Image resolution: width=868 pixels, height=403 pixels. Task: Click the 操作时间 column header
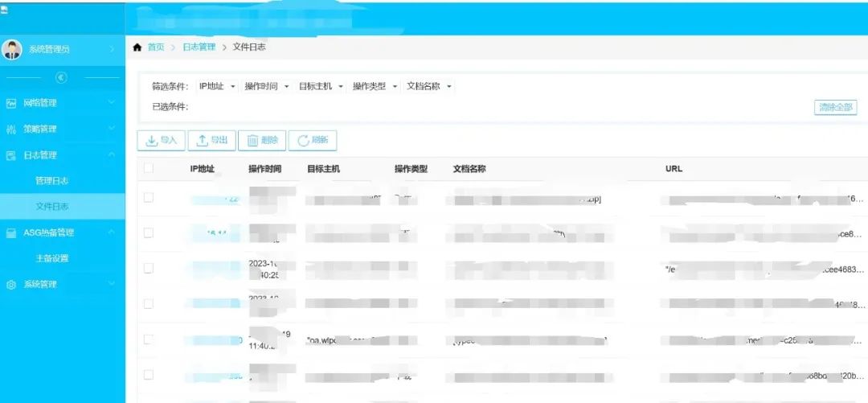pyautogui.click(x=264, y=169)
